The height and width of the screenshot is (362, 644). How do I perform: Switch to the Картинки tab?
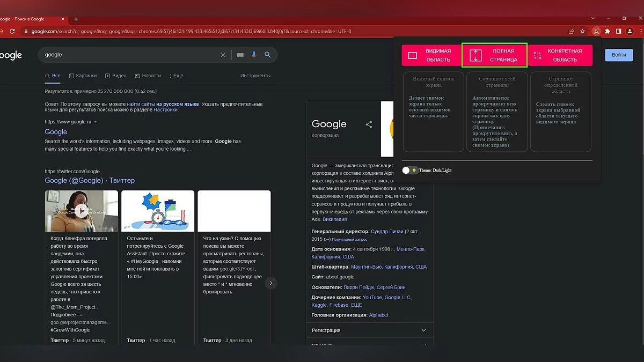tap(83, 76)
